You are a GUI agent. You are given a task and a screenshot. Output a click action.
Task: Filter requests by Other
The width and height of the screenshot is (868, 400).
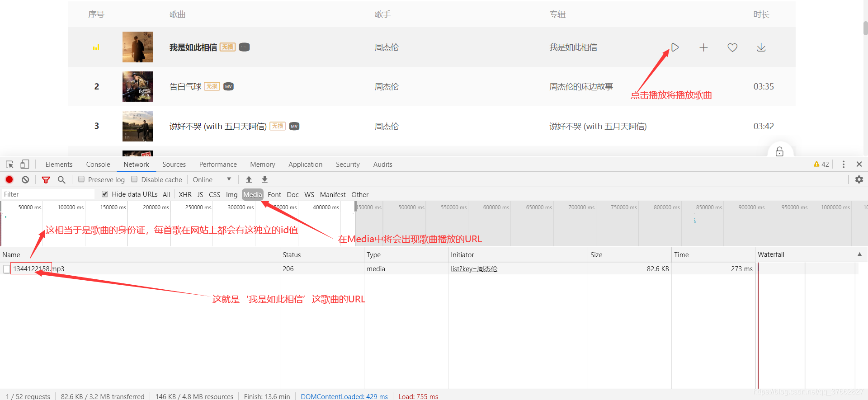coord(360,194)
